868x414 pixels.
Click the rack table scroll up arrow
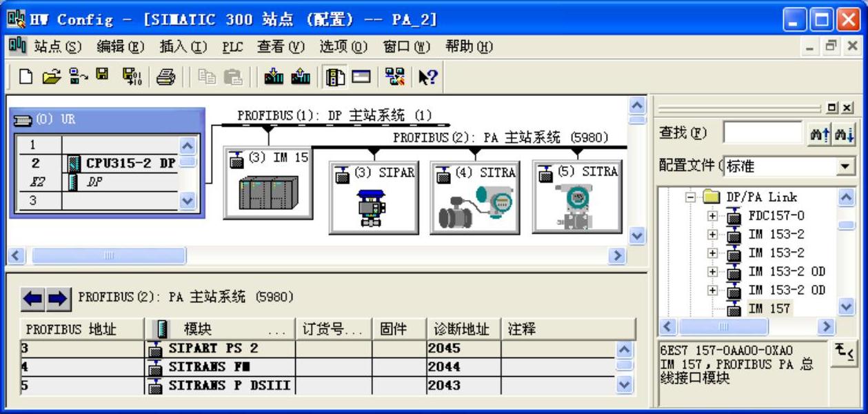pos(188,146)
